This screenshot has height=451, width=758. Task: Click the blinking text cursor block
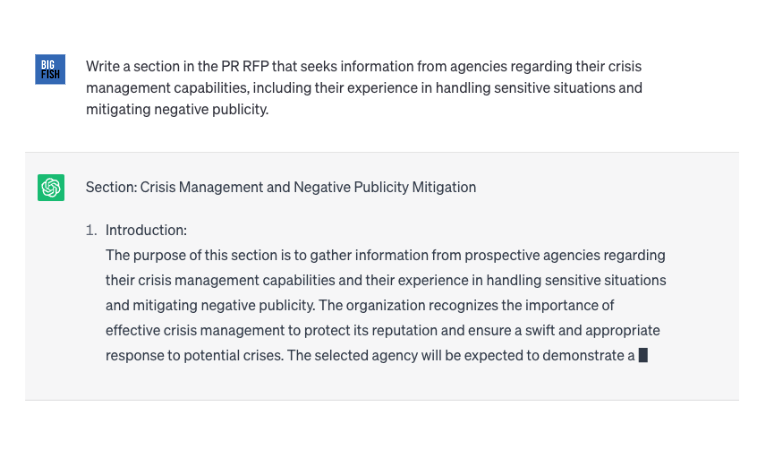643,355
